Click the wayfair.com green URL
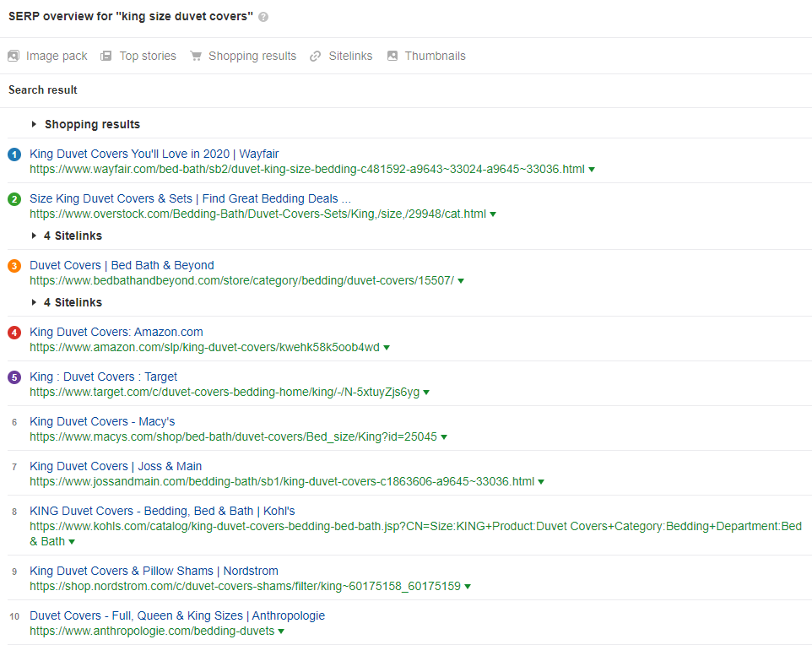812x645 pixels. pos(307,170)
